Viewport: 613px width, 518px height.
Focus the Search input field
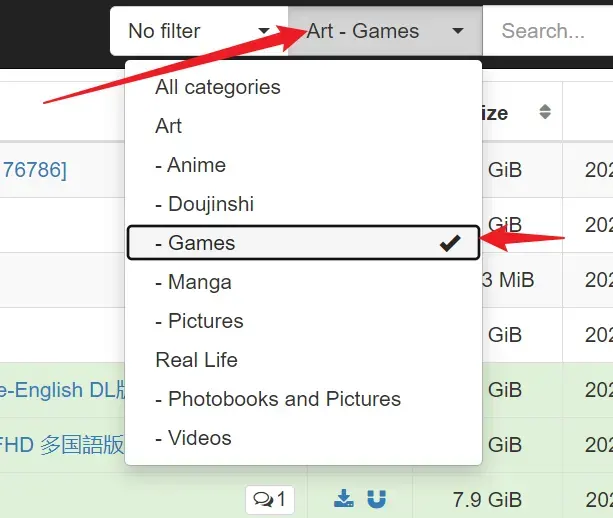tap(548, 31)
